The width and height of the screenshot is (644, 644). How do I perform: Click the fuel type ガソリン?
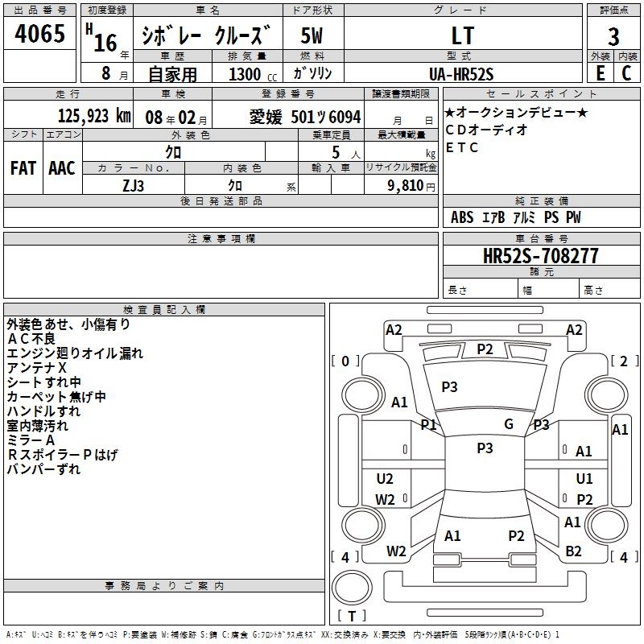(312, 73)
